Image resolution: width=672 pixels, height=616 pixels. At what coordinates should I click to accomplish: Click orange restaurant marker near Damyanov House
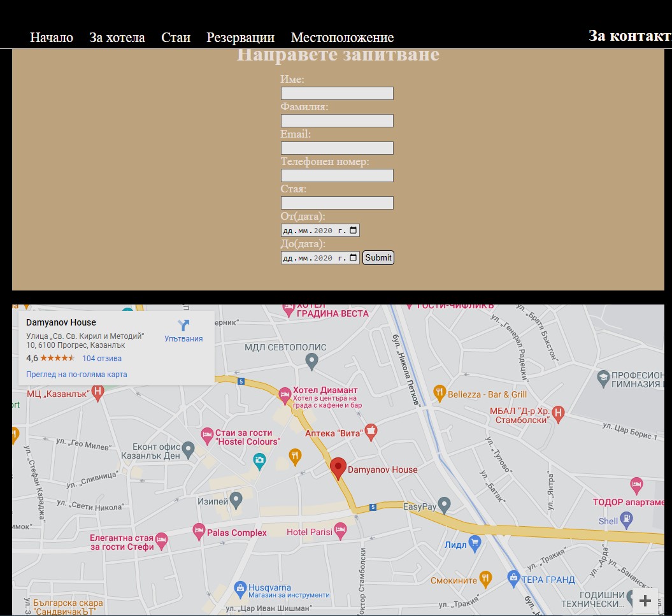click(x=295, y=456)
